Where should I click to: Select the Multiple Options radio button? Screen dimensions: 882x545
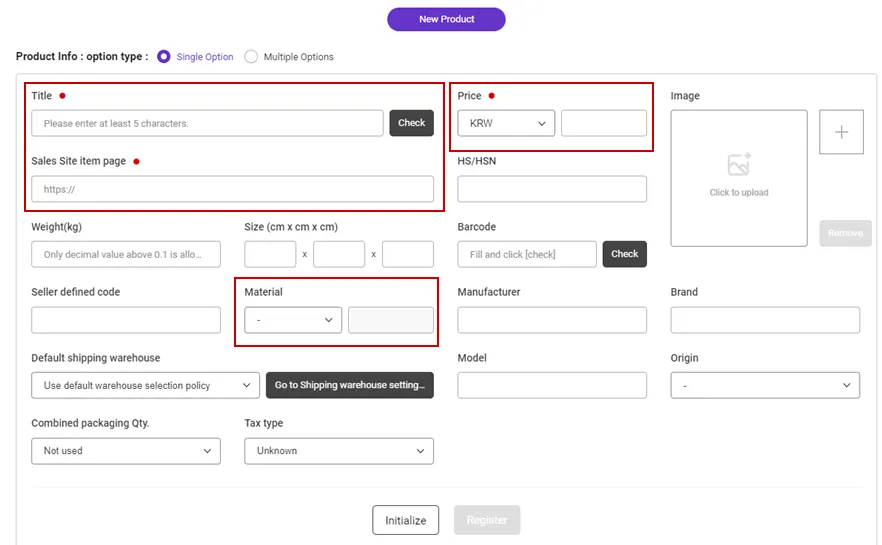[251, 57]
